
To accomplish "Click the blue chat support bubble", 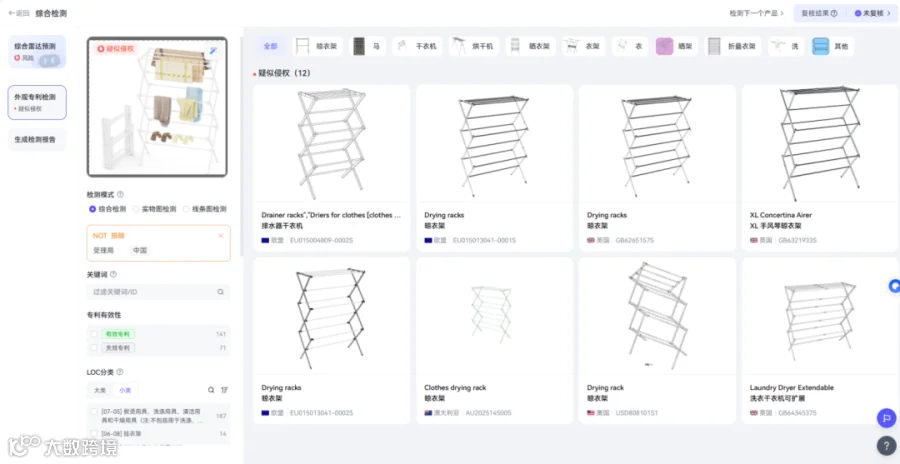I will [x=894, y=285].
